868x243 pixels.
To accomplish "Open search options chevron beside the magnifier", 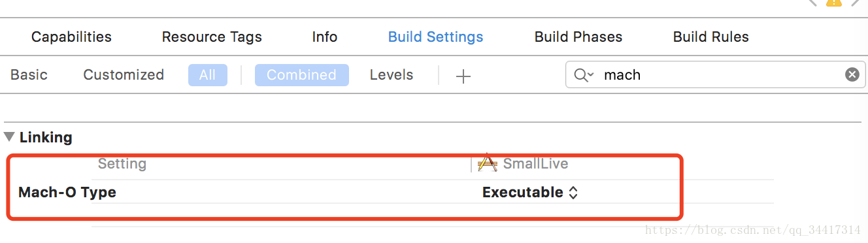I will point(590,76).
